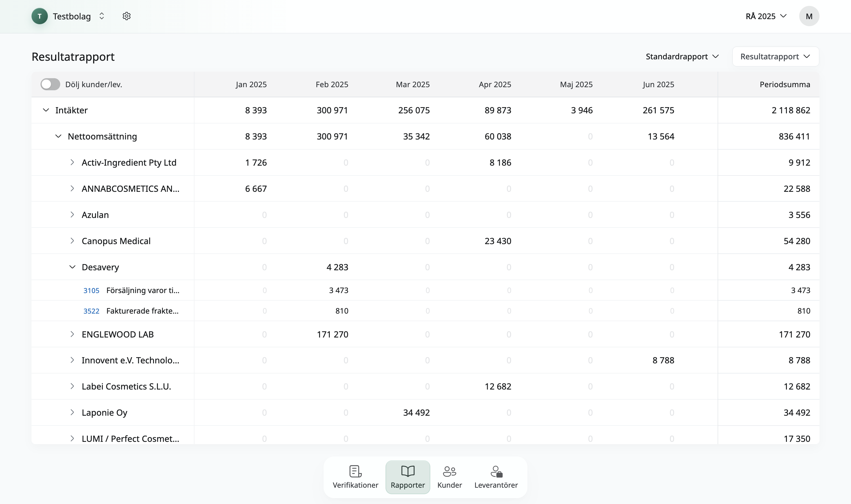Expand the Canopus Medical row
Image resolution: width=851 pixels, height=504 pixels.
tap(72, 241)
